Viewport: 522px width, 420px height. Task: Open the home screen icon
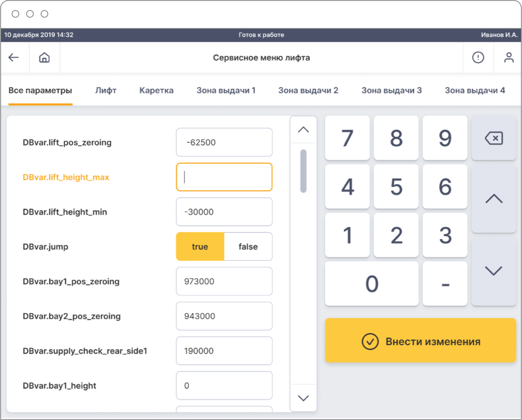point(44,58)
